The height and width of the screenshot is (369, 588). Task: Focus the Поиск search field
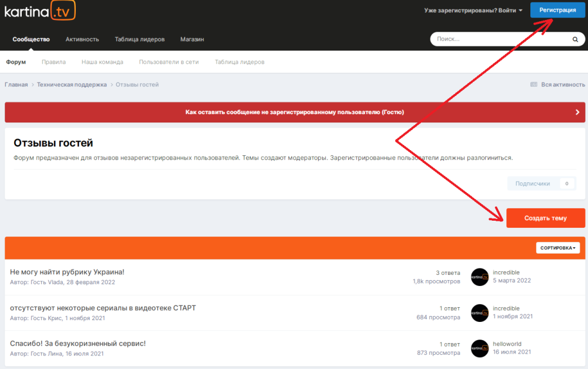500,39
